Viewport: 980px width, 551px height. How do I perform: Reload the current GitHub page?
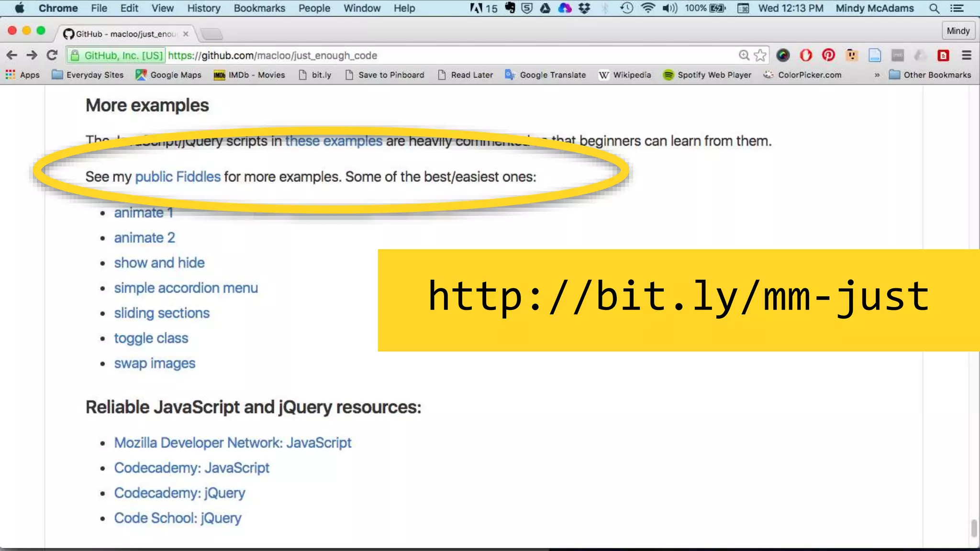point(52,55)
